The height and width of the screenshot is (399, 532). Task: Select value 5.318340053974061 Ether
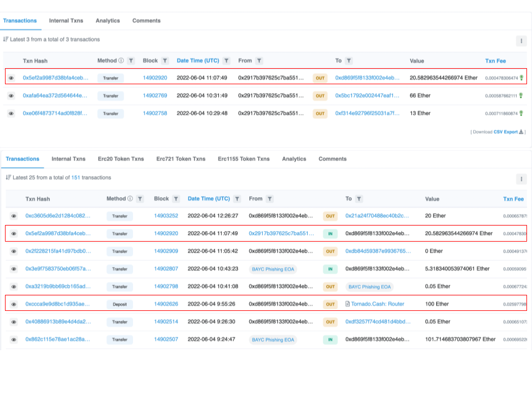pos(457,269)
